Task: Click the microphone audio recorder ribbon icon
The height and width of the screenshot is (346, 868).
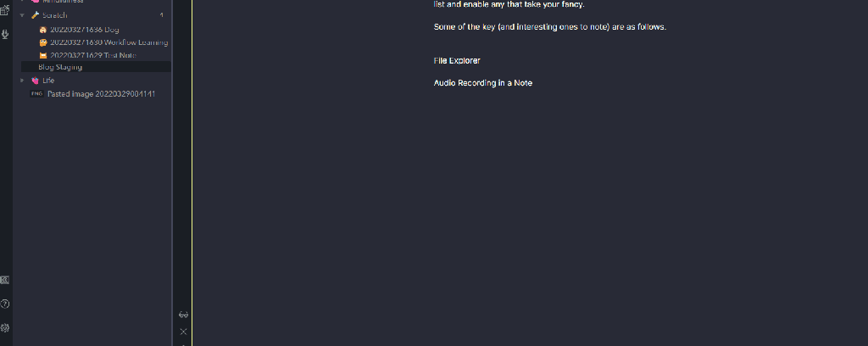Action: pyautogui.click(x=5, y=35)
